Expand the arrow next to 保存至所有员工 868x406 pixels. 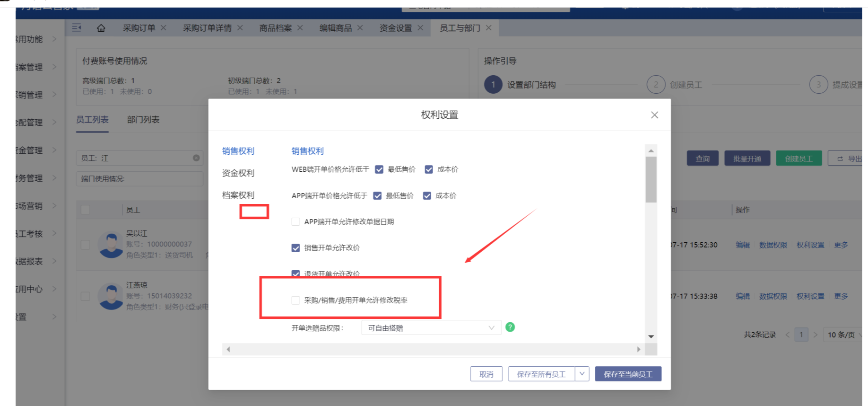(582, 374)
